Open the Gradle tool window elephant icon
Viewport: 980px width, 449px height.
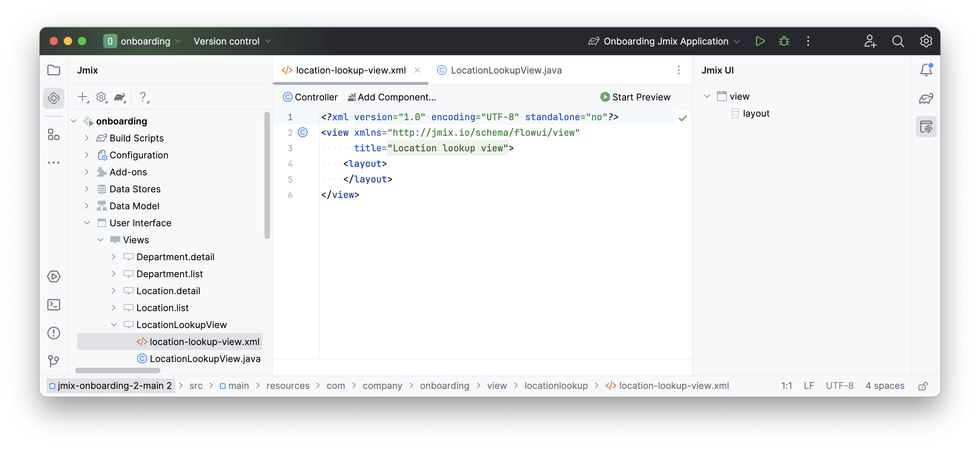[x=926, y=98]
